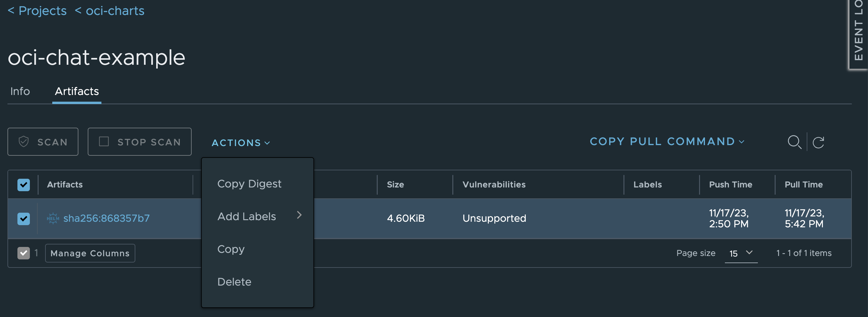Uncheck the sha256:868357b7 row checkbox
This screenshot has width=868, height=317.
pyautogui.click(x=24, y=219)
